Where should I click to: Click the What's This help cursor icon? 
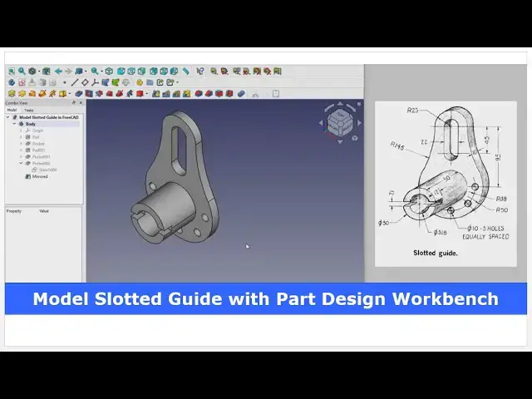click(200, 71)
